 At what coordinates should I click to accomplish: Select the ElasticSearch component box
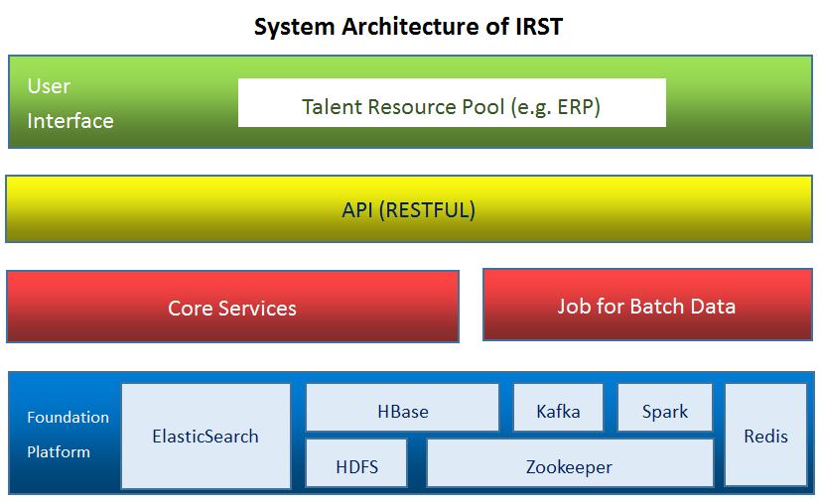(205, 436)
